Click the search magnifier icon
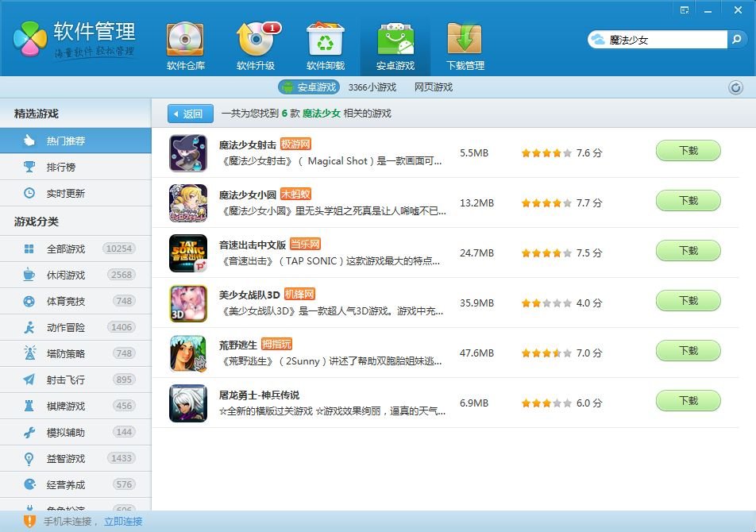Viewport: 756px width, 532px height. tap(737, 39)
